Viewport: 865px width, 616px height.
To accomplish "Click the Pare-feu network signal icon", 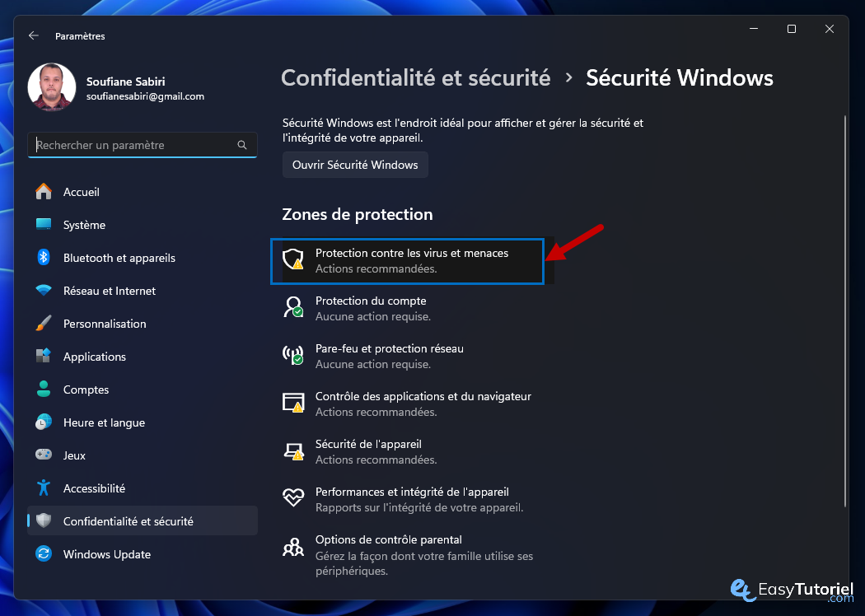I will click(x=293, y=355).
